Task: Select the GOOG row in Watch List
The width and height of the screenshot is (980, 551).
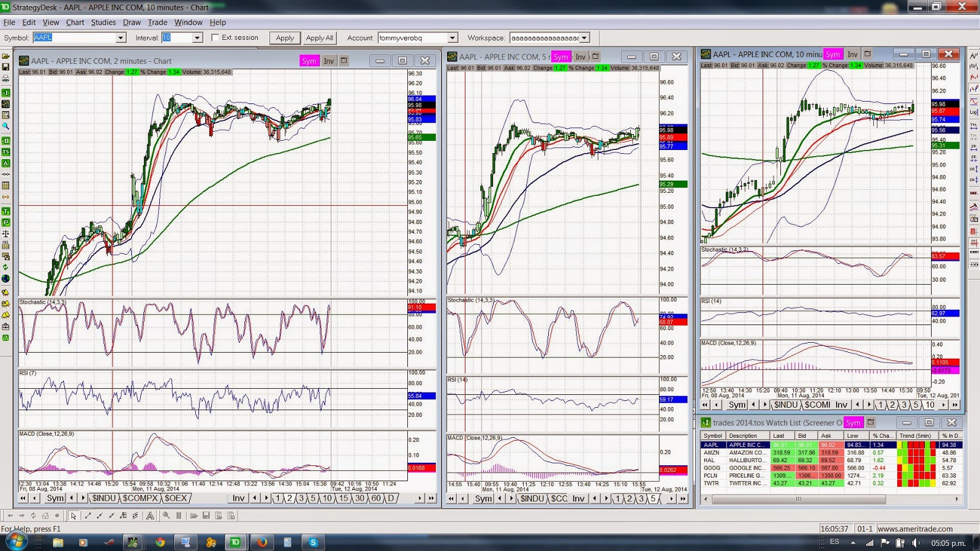Action: pyautogui.click(x=832, y=468)
